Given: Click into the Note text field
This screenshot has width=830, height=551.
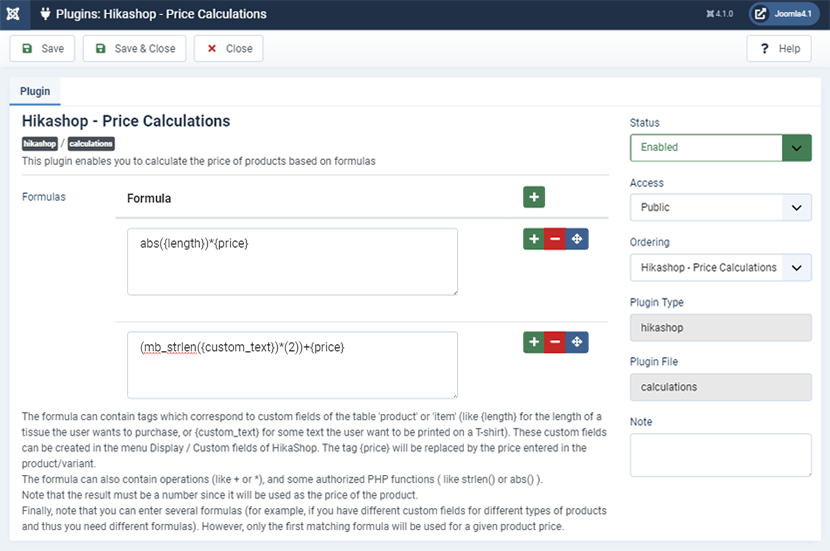Looking at the screenshot, I should click(x=720, y=455).
